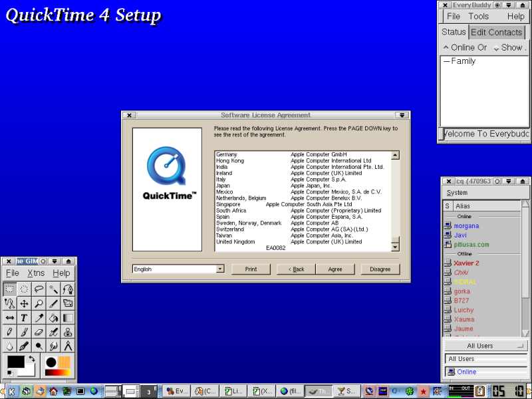The width and height of the screenshot is (532, 399).
Task: Open the K menu on the panel
Action: (11, 392)
